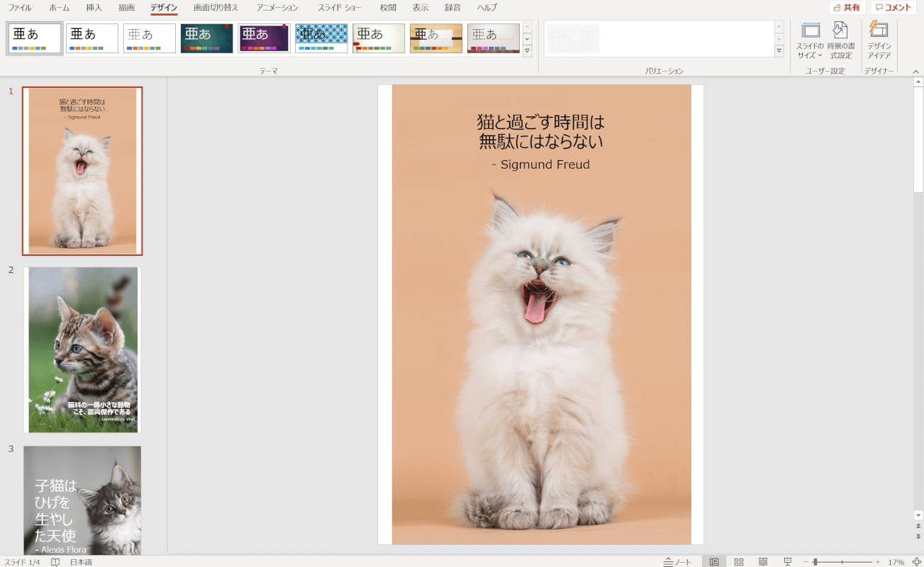924x567 pixels.
Task: Switch to the 表示 tab
Action: point(421,8)
